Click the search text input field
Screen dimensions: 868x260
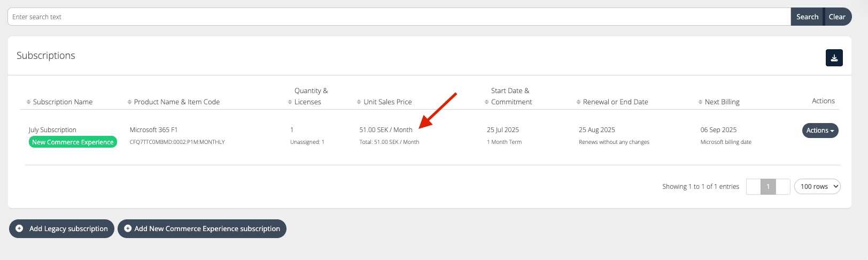coord(399,17)
